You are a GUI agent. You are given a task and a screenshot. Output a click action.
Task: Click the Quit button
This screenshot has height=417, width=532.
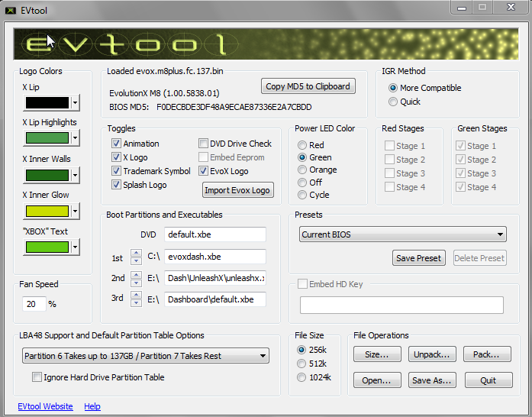click(x=488, y=380)
